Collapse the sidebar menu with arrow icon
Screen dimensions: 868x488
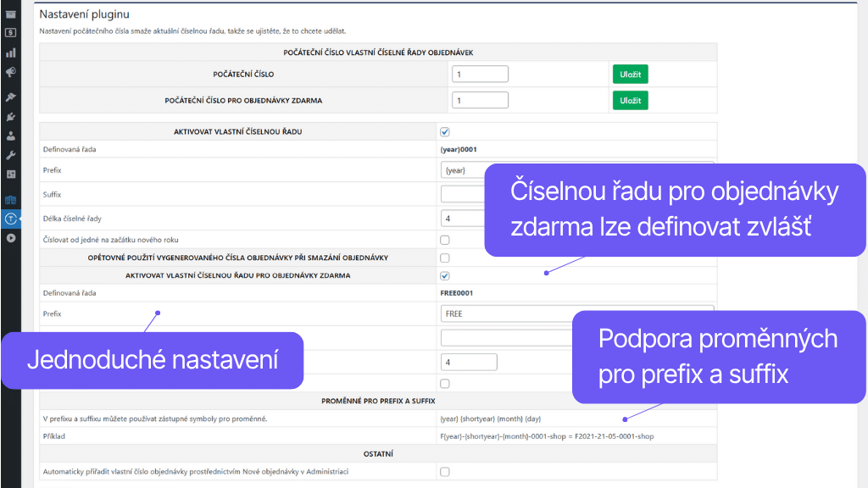(11, 238)
